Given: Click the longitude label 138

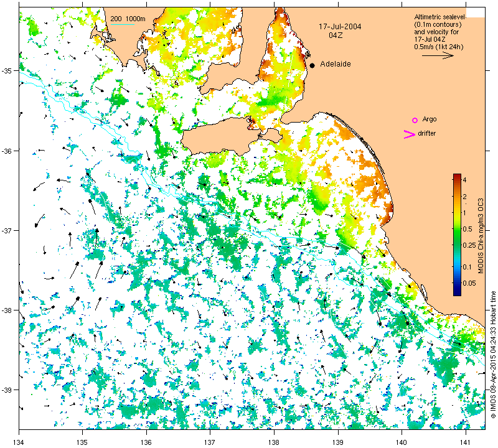Looking at the screenshot, I should pyautogui.click(x=274, y=442).
